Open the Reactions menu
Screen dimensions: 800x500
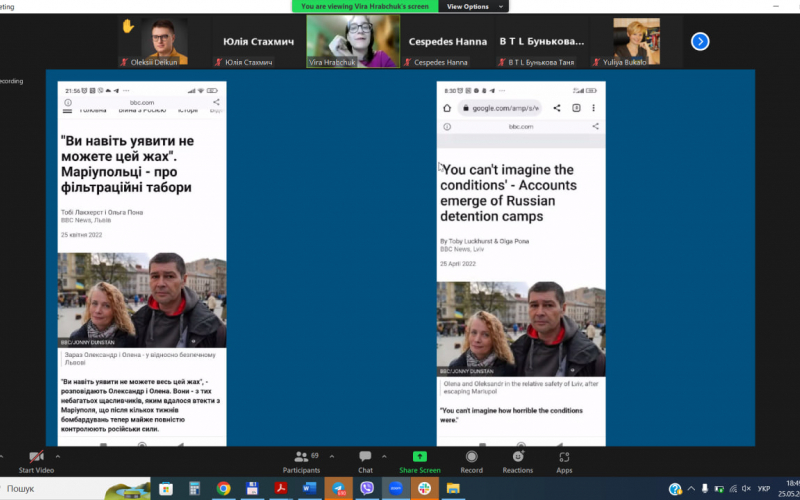(518, 462)
